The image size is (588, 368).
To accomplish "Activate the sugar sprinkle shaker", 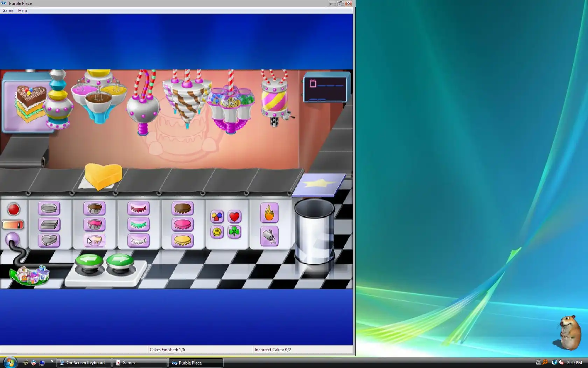I will (x=269, y=236).
